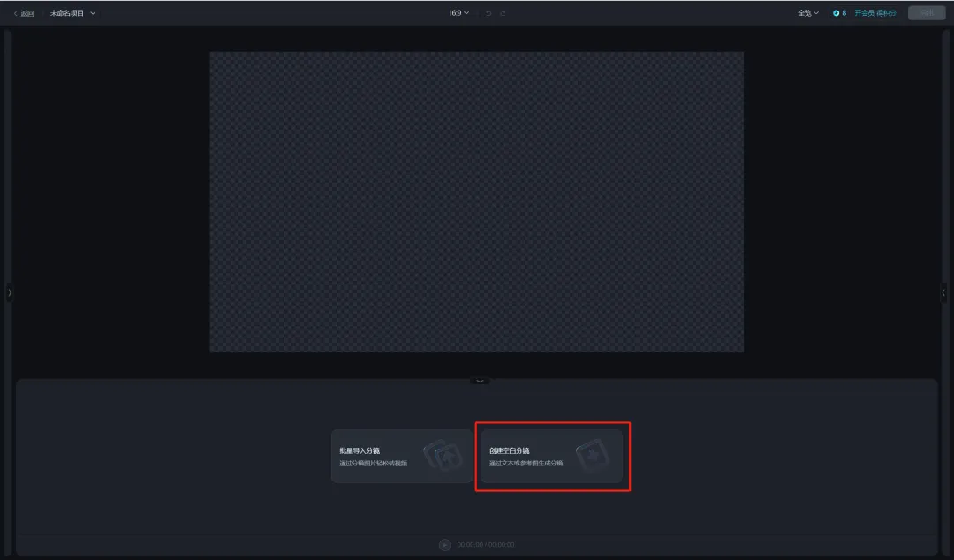954x560 pixels.
Task: Click the checkered preview canvas
Action: [x=476, y=201]
